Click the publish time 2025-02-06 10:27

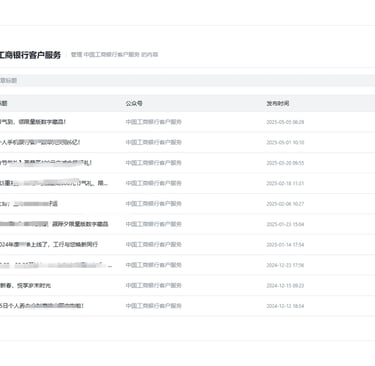(x=285, y=204)
